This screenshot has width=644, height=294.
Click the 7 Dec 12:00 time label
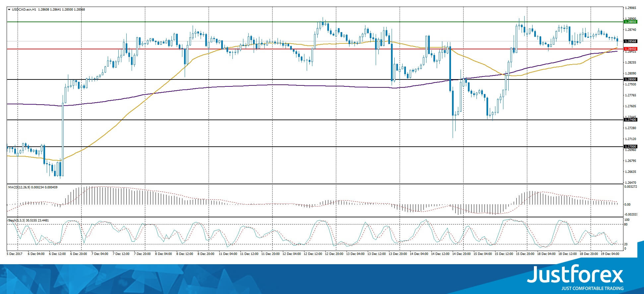click(x=121, y=254)
